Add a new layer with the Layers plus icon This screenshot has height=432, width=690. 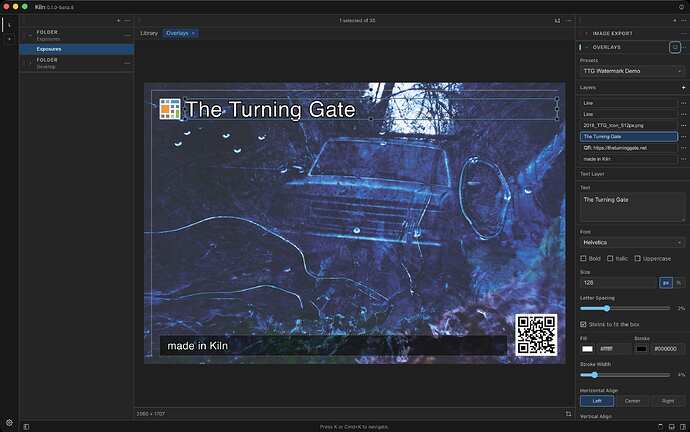683,88
